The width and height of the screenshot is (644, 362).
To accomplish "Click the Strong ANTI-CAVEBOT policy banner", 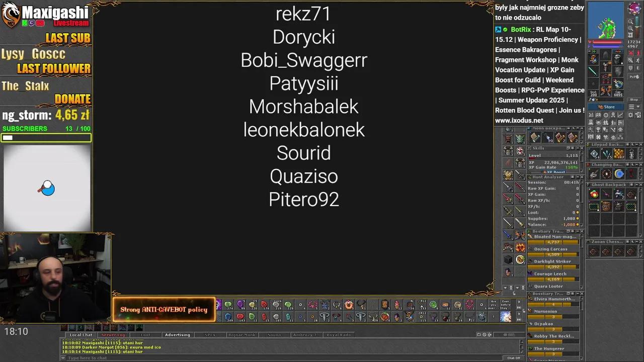I will 164,310.
